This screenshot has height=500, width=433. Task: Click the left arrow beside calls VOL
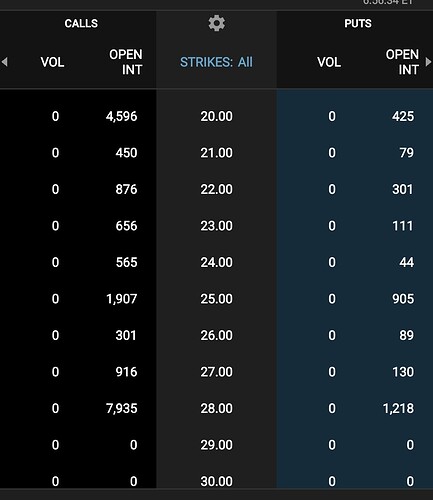click(x=4, y=62)
